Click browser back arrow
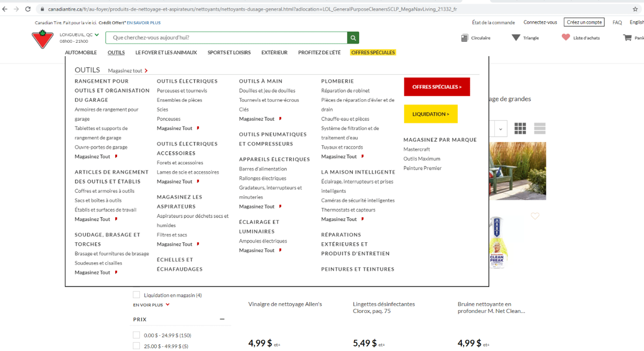The image size is (644, 351). point(5,9)
